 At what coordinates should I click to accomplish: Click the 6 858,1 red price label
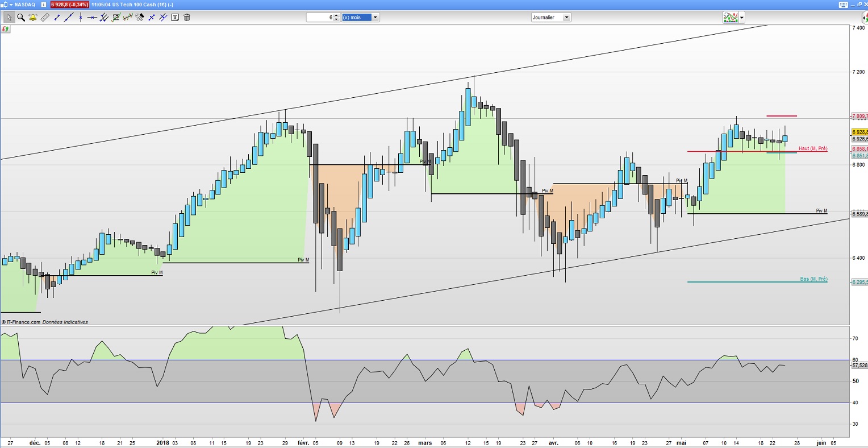click(x=859, y=149)
